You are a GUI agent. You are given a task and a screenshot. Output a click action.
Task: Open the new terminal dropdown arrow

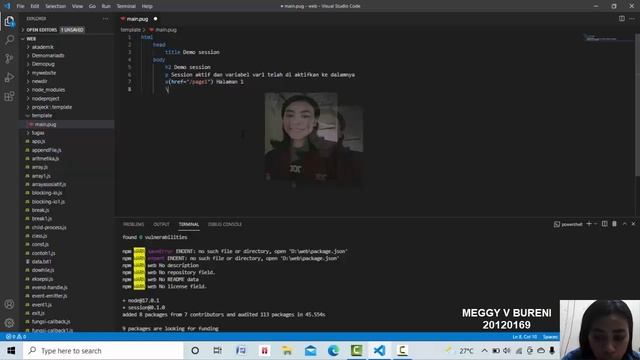point(596,224)
